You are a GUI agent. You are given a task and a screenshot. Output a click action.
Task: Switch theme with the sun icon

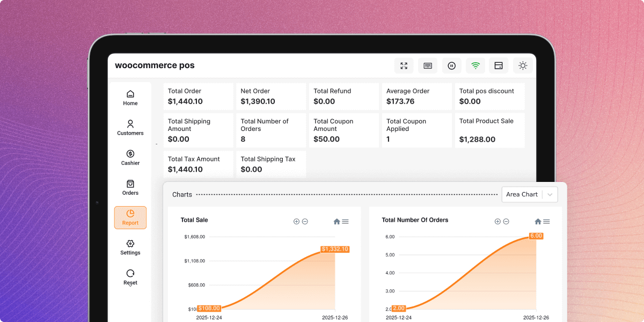(523, 65)
